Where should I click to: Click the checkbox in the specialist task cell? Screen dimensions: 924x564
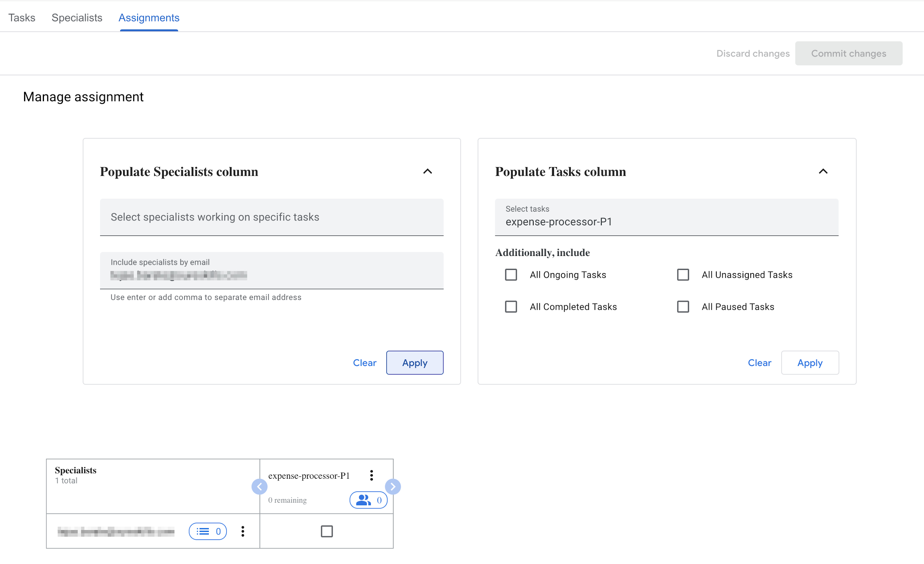tap(326, 531)
